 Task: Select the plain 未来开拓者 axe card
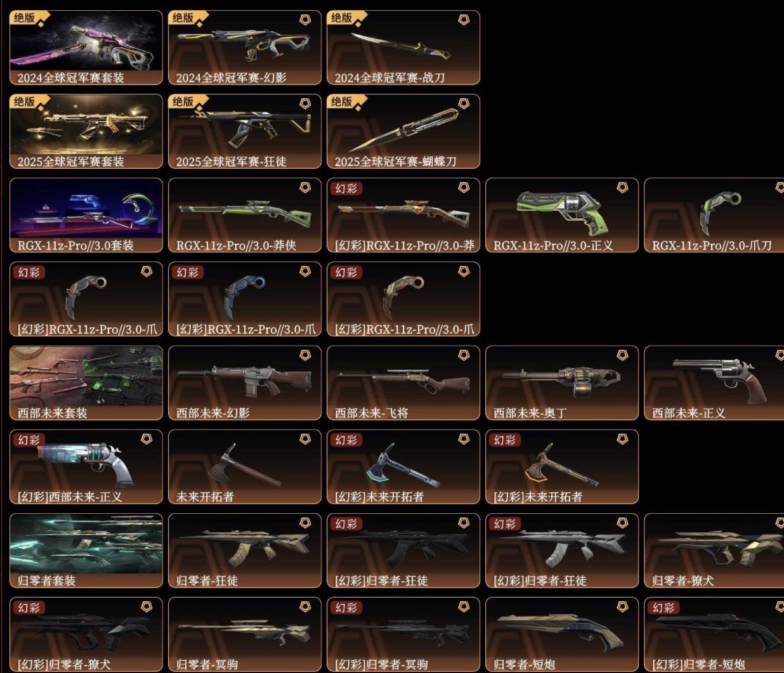[x=245, y=467]
